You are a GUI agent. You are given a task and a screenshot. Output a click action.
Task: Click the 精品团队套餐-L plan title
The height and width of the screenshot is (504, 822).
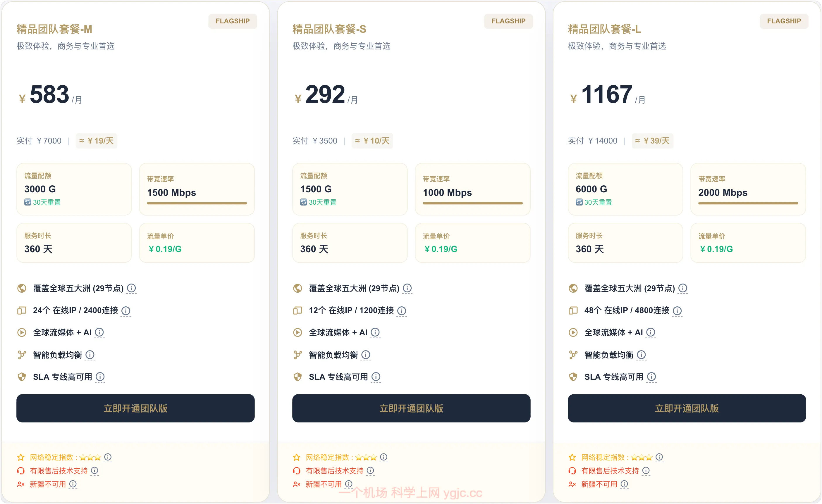point(604,29)
